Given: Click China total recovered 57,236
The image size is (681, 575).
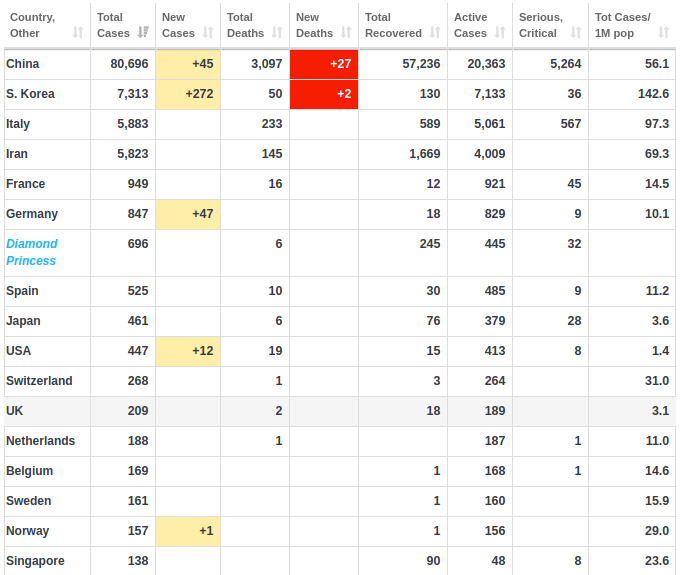Looking at the screenshot, I should tap(421, 64).
